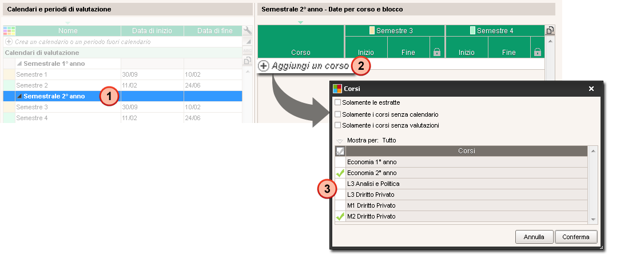The image size is (644, 258).
Task: Click plus icon next to Aggiungi un corso
Action: pos(264,66)
